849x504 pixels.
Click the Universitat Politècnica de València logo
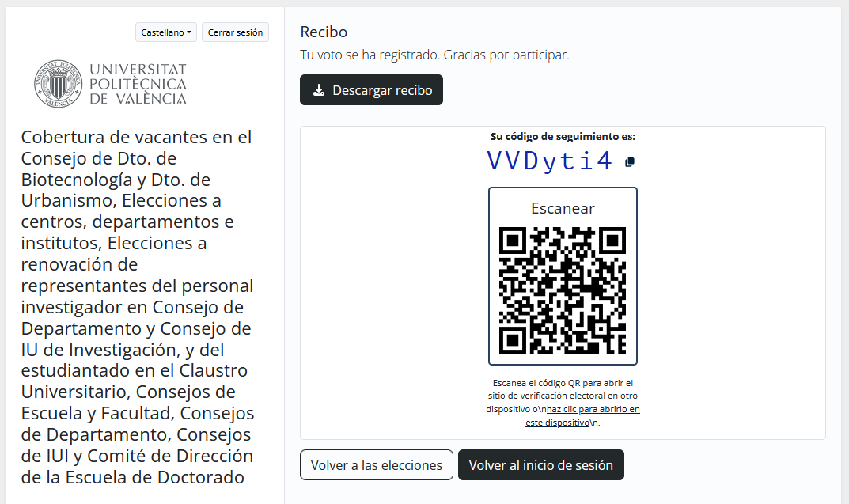point(111,84)
